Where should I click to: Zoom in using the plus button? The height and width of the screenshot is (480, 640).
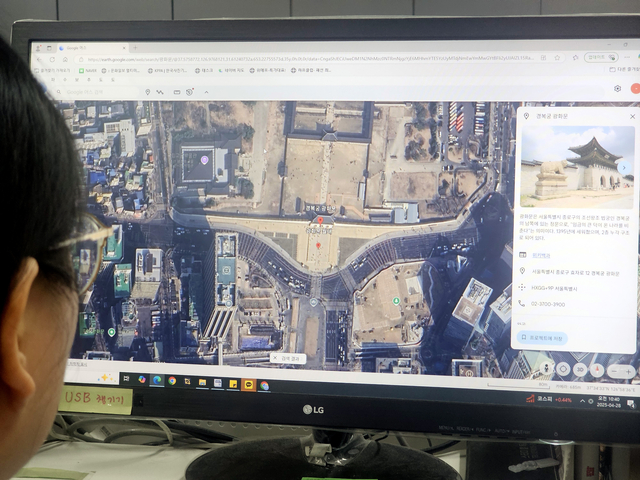(629, 371)
